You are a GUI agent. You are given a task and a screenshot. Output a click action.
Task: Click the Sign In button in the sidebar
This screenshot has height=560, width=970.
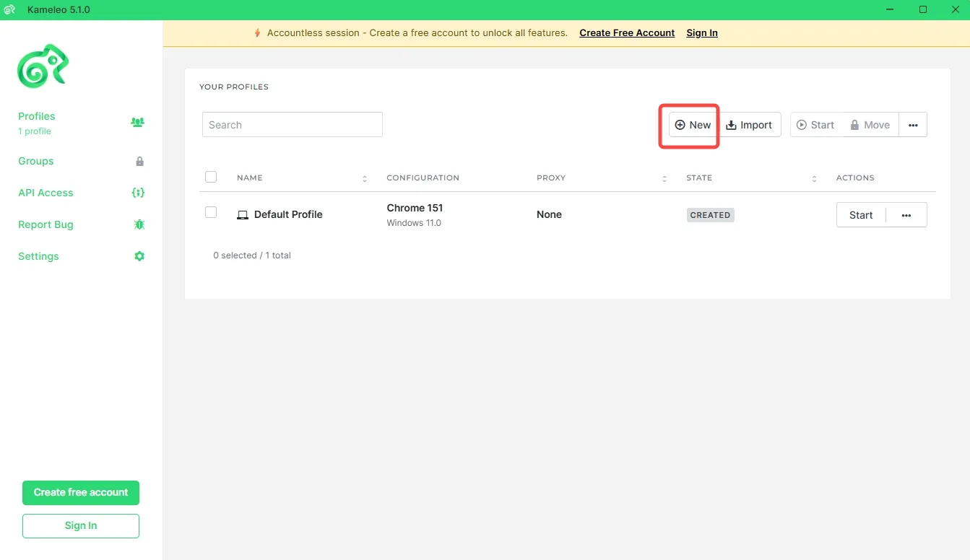pos(81,526)
